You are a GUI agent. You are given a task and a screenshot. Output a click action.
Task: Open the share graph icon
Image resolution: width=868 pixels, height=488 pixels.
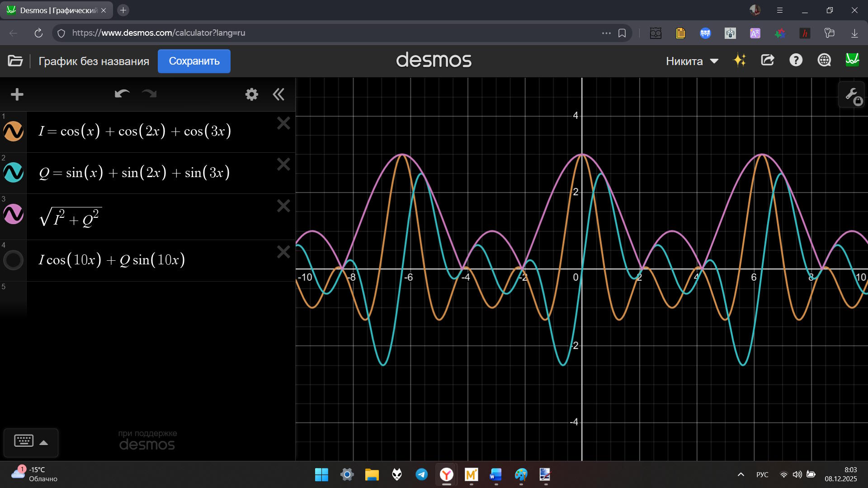768,60
